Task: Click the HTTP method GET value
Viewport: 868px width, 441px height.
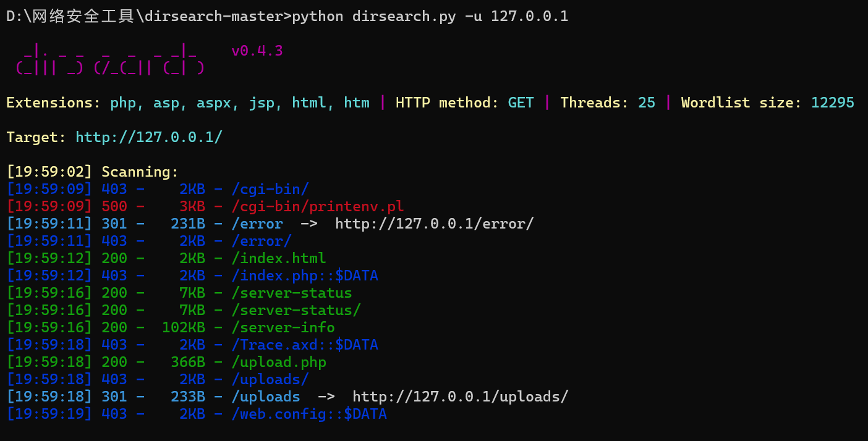Action: pyautogui.click(x=521, y=103)
